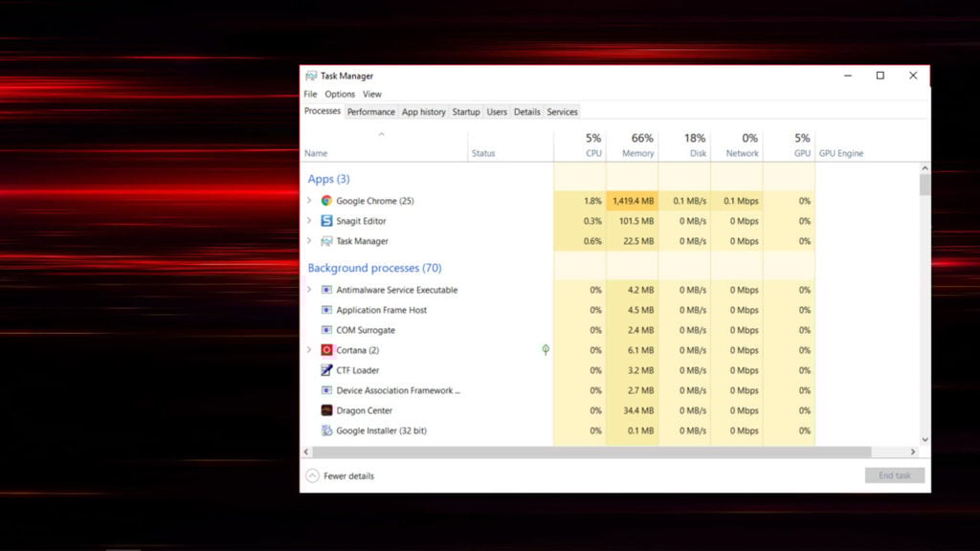Click the CTF Loader pen icon
980x551 pixels.
325,370
